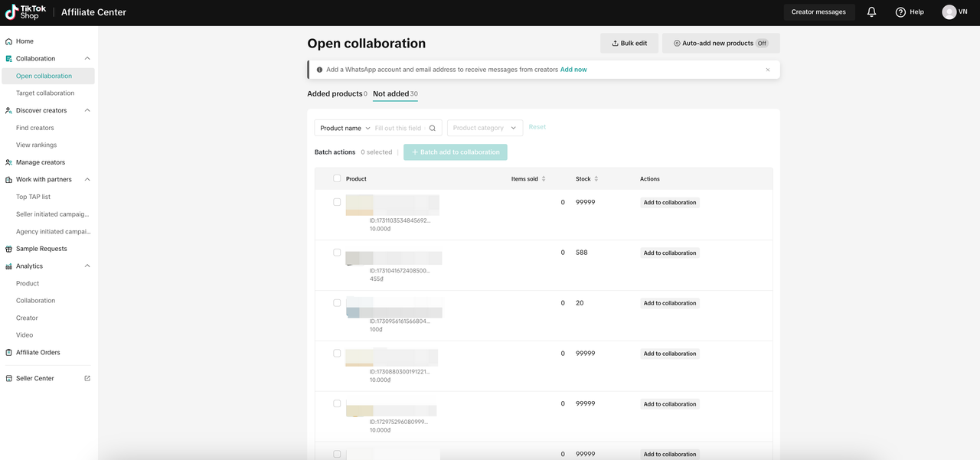Click the Add now link
980x460 pixels.
click(573, 70)
